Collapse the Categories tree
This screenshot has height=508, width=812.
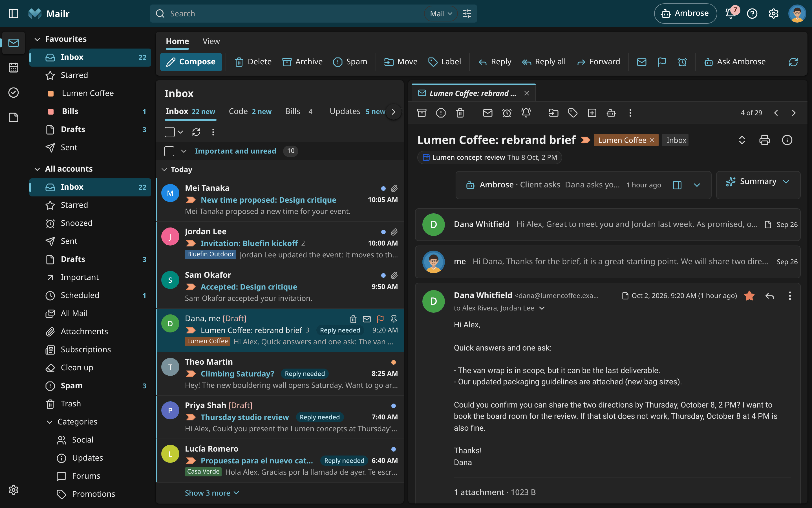[50, 422]
